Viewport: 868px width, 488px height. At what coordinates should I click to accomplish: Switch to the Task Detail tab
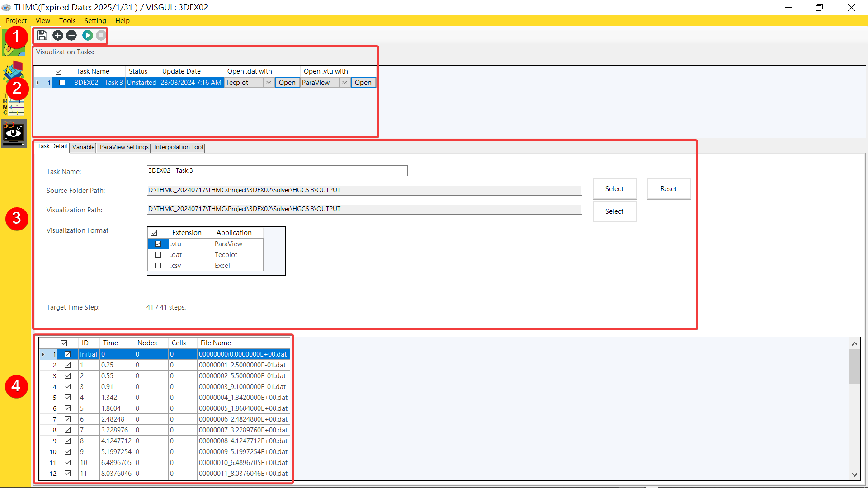(52, 146)
